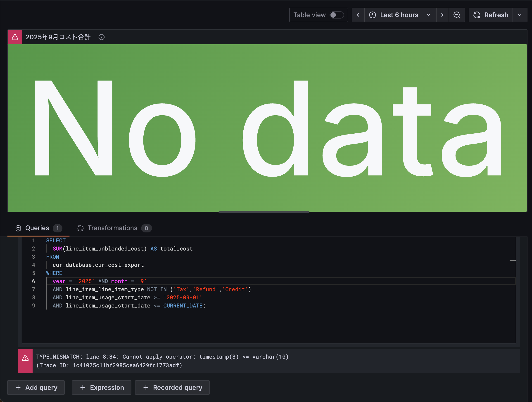The image size is (532, 402).
Task: Click the query error alert icon
Action: (x=25, y=358)
